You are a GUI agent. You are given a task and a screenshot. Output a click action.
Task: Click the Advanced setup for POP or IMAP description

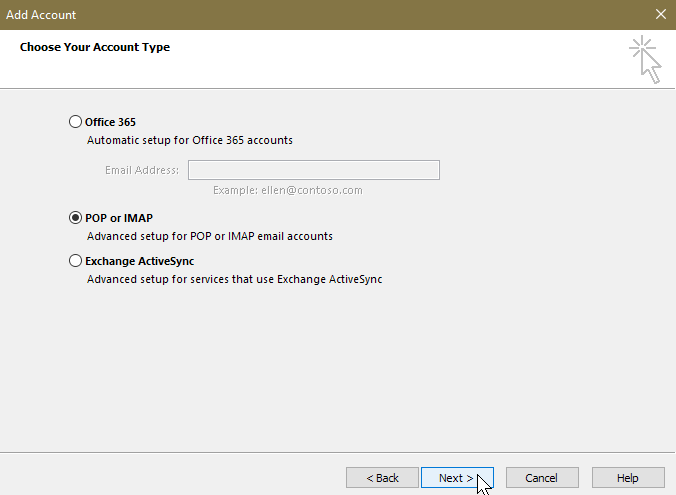[x=210, y=237]
